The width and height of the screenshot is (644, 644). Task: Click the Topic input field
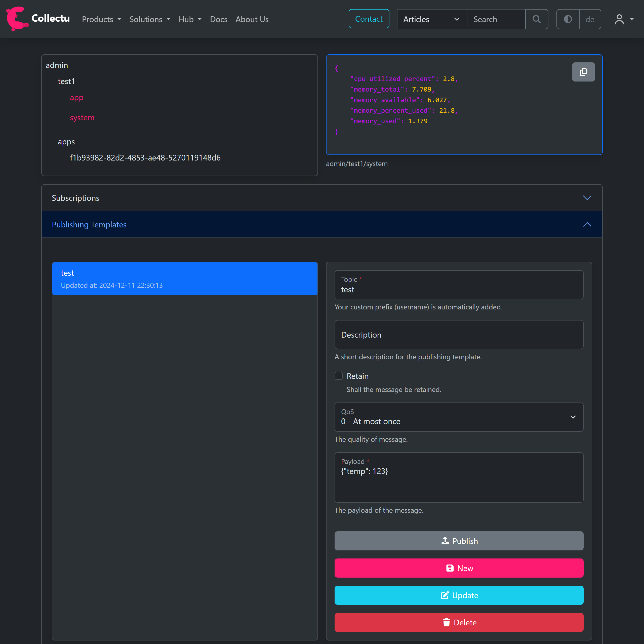click(459, 285)
